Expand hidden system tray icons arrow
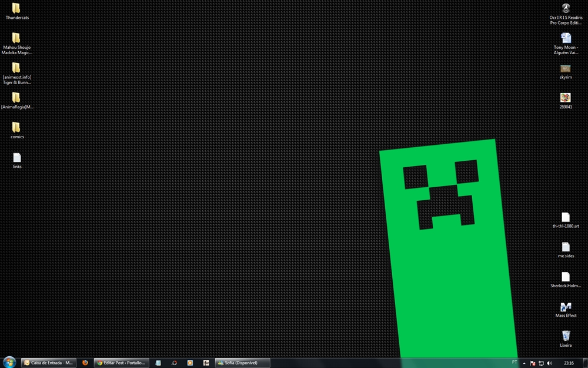This screenshot has width=588, height=368. click(x=524, y=363)
